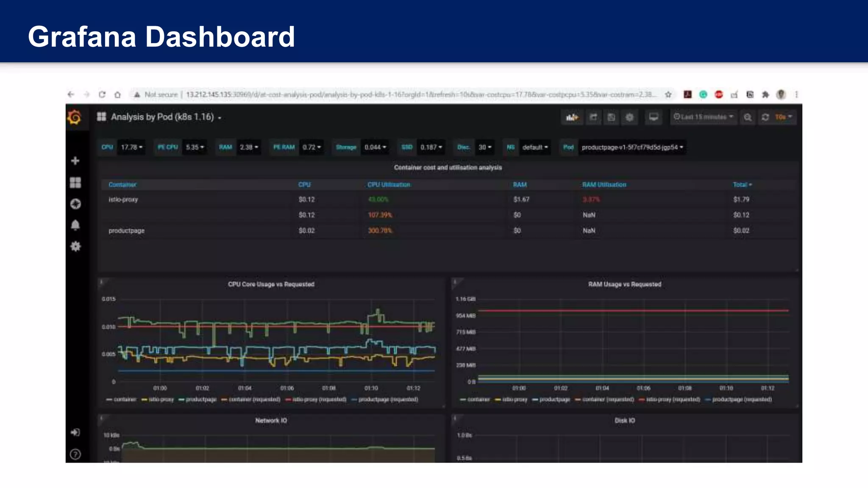Open Disk IO panel title menu
Screen dimensions: 868x488
pyautogui.click(x=625, y=421)
